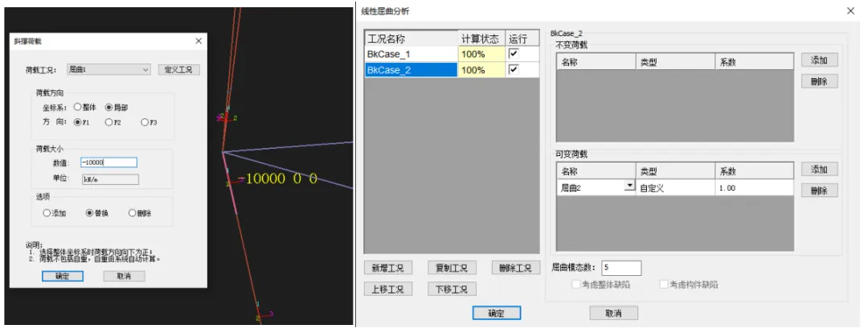Choose the 删除 option radio button in 选项
This screenshot has width=868, height=333.
tap(131, 213)
